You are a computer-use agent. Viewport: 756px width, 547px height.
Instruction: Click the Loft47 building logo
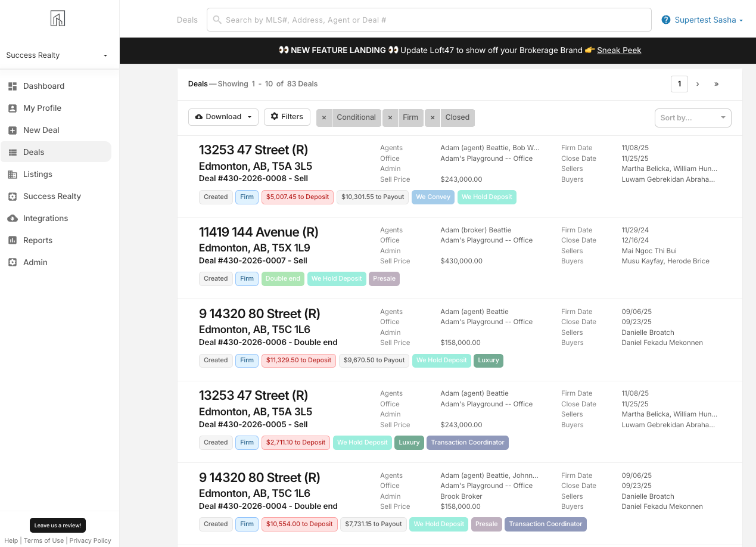coord(58,18)
